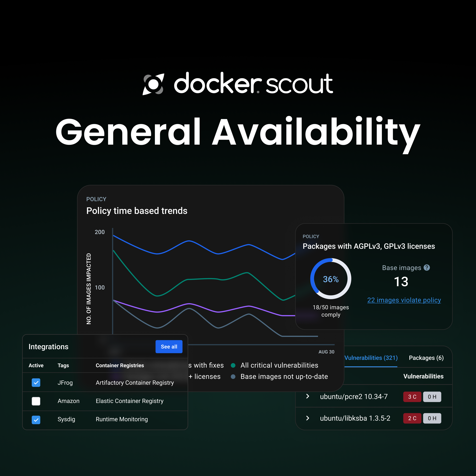The image size is (476, 476).
Task: Uncheck the Sysdig Active checkbox
Action: pos(36,420)
